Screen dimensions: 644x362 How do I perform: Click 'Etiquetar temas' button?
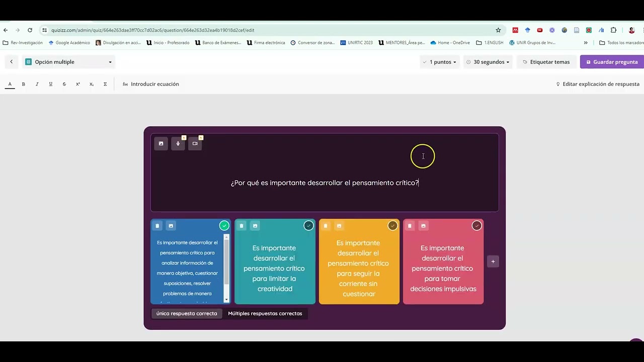coord(546,62)
